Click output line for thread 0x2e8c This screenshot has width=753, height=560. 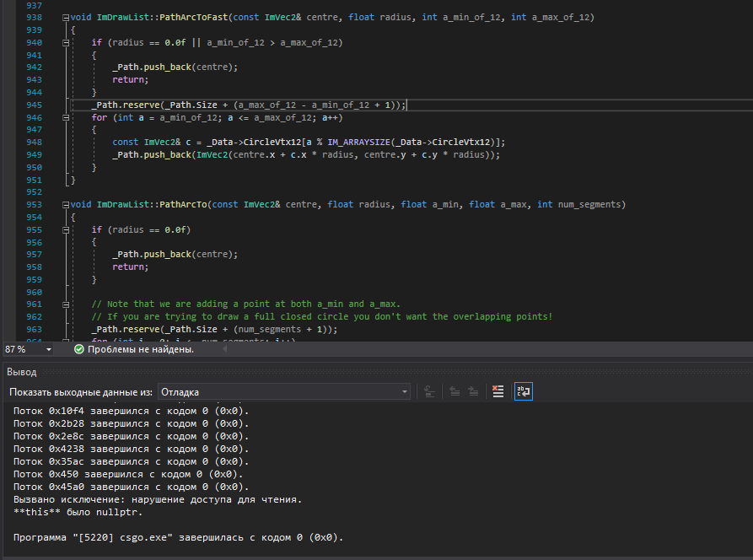(132, 436)
